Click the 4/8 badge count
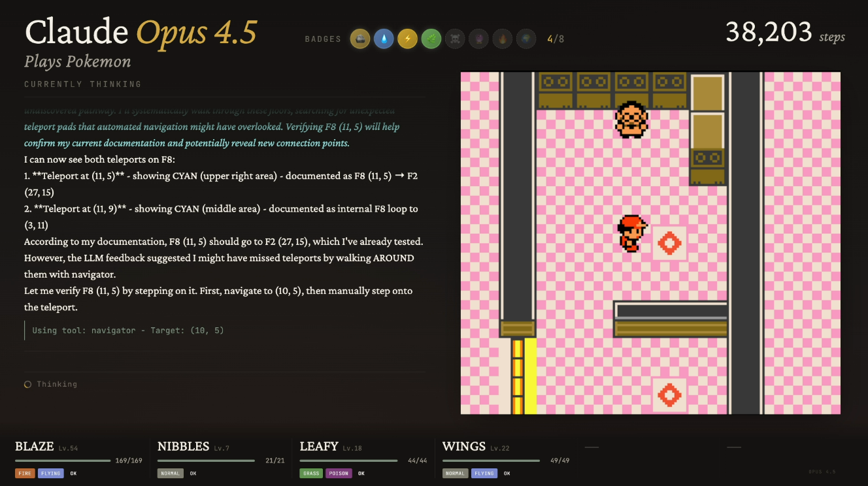868x486 pixels. pos(556,39)
